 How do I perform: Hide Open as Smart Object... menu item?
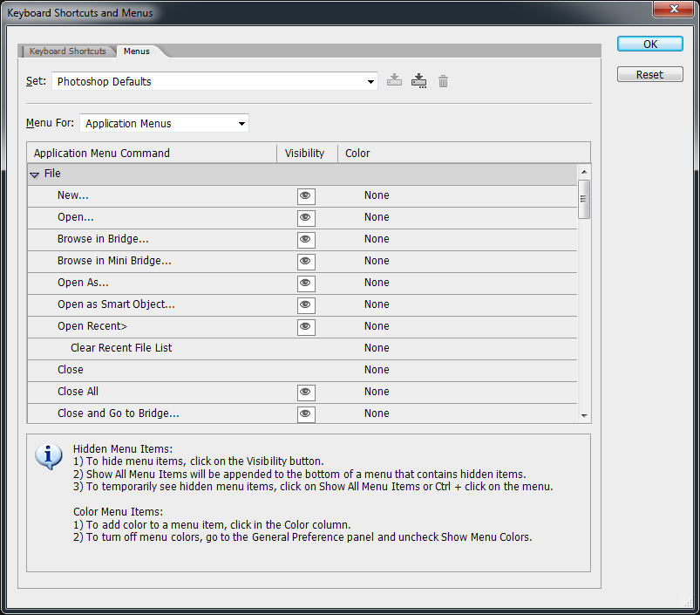(306, 305)
